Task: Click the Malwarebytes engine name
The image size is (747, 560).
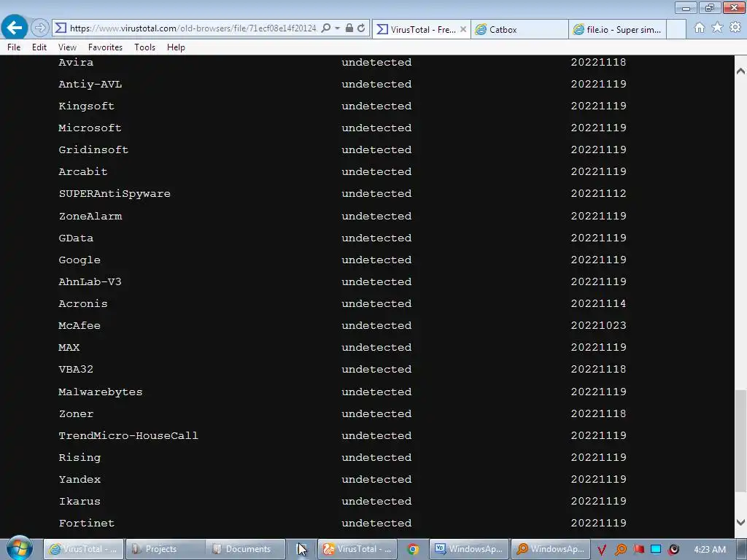Action: coord(100,392)
